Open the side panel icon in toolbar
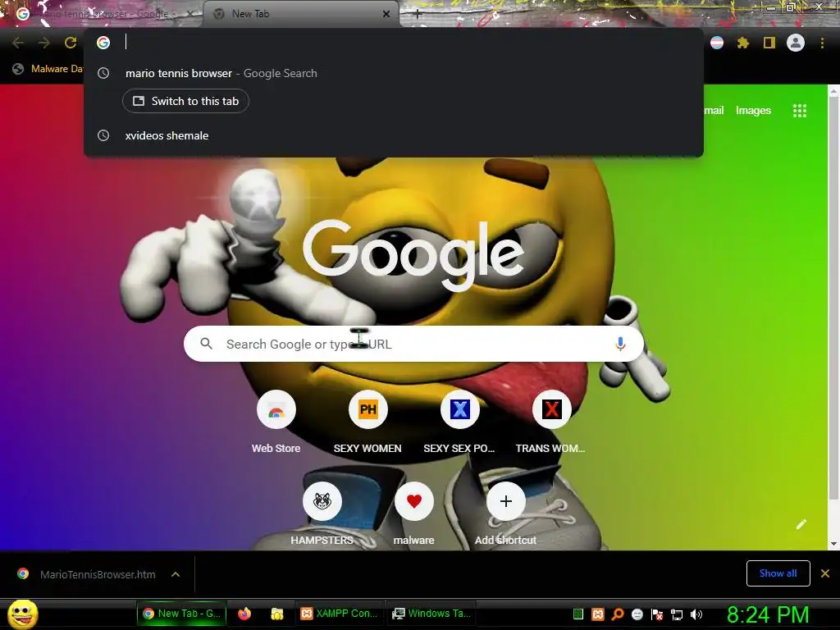 [x=769, y=43]
